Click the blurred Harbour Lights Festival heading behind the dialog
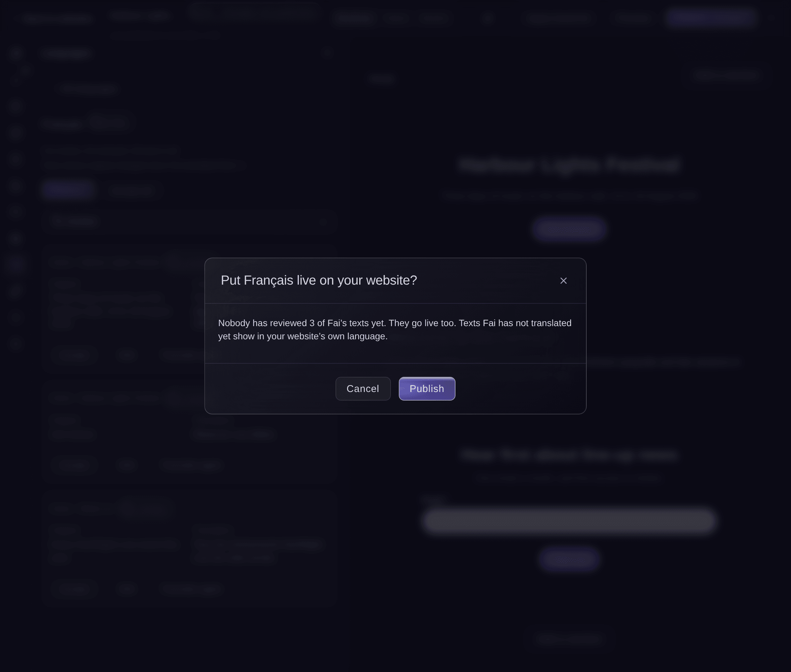Viewport: 791px width, 672px height. 569,165
